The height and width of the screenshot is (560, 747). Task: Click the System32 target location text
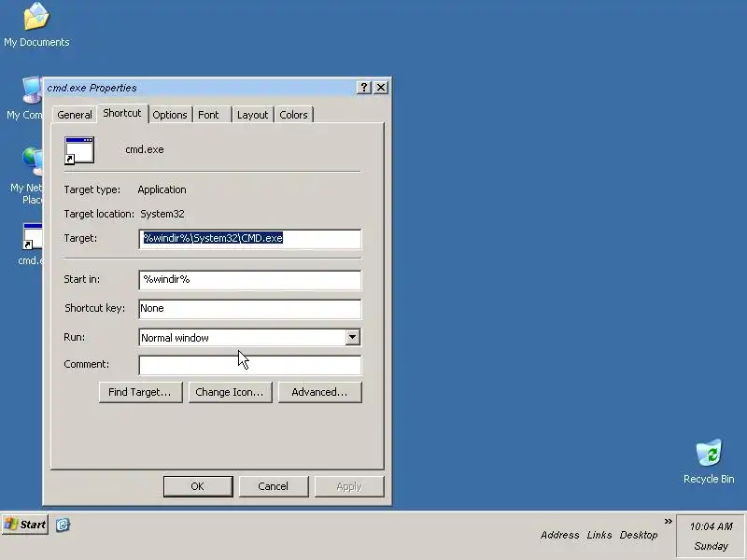point(162,214)
